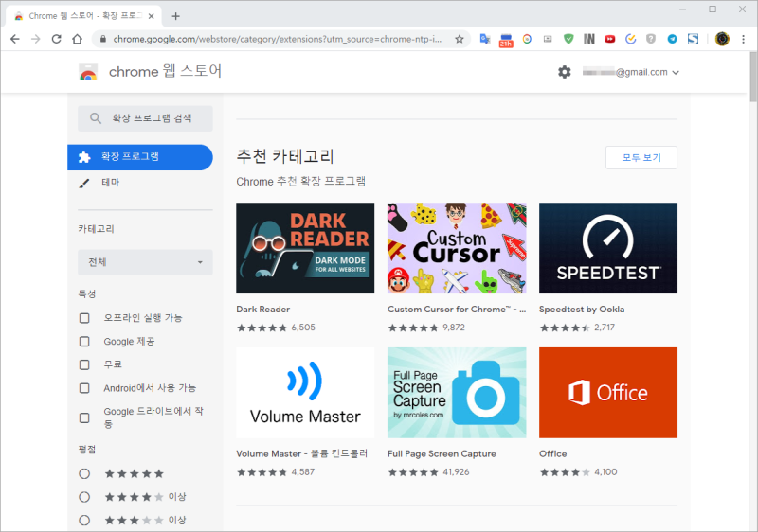
Task: Check the Google 제공 checkbox
Action: [84, 342]
